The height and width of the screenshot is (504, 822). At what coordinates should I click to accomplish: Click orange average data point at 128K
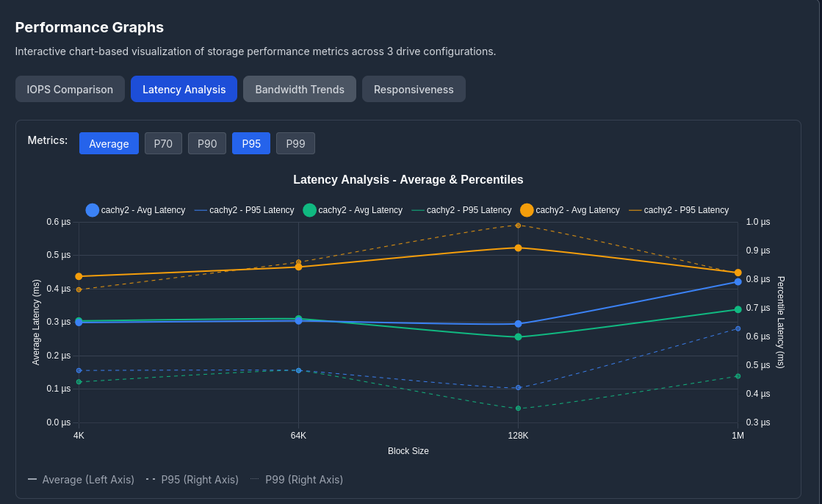518,248
